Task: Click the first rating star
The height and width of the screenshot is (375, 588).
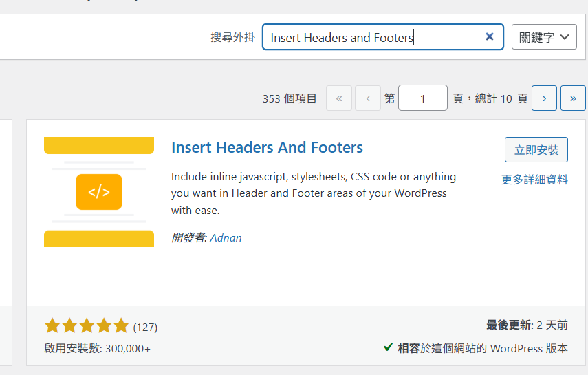Action: (52, 326)
